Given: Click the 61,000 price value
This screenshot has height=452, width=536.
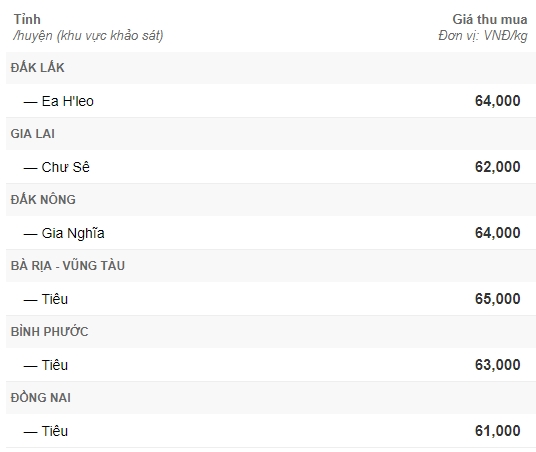Looking at the screenshot, I should (497, 431).
